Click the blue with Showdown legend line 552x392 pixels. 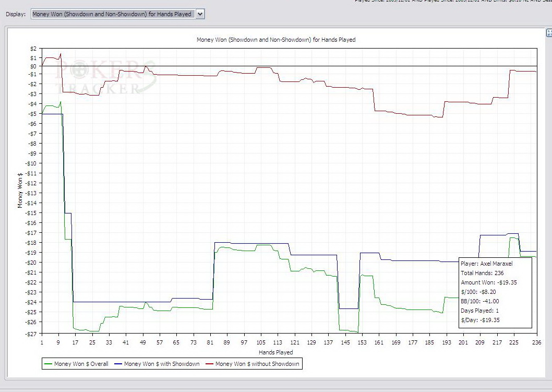[118, 364]
